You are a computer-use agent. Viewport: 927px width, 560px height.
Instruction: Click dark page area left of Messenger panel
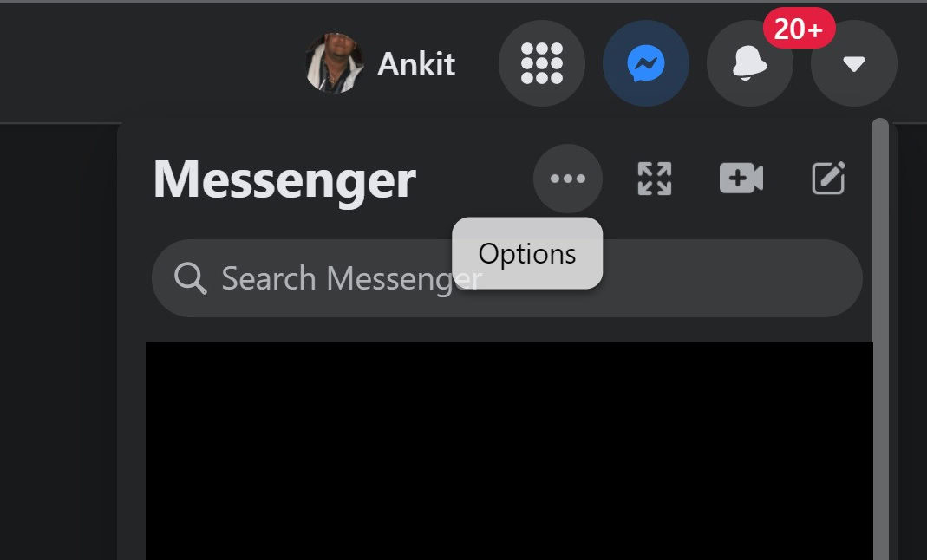click(58, 342)
